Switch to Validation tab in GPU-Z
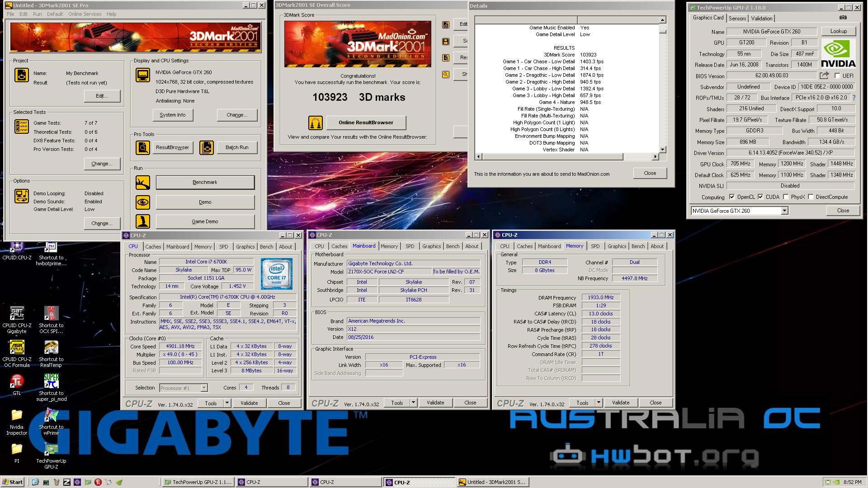Screen dimensions: 868x488 click(x=762, y=19)
